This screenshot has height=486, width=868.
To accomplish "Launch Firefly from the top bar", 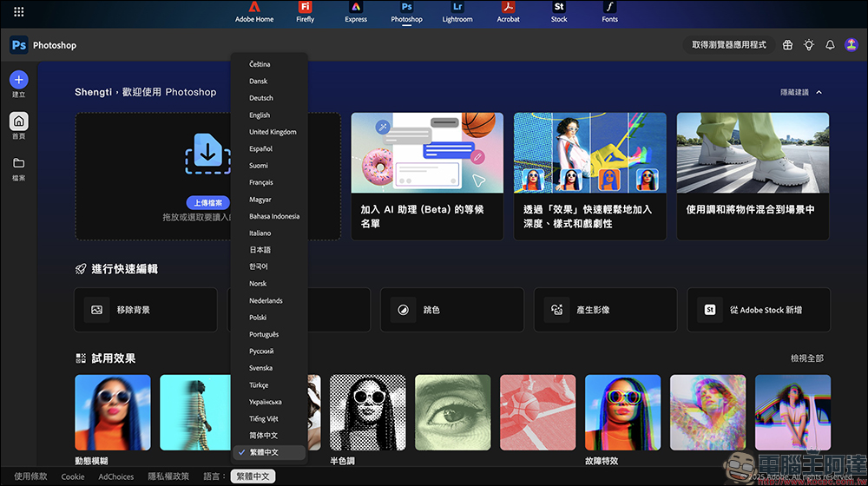I will [305, 12].
